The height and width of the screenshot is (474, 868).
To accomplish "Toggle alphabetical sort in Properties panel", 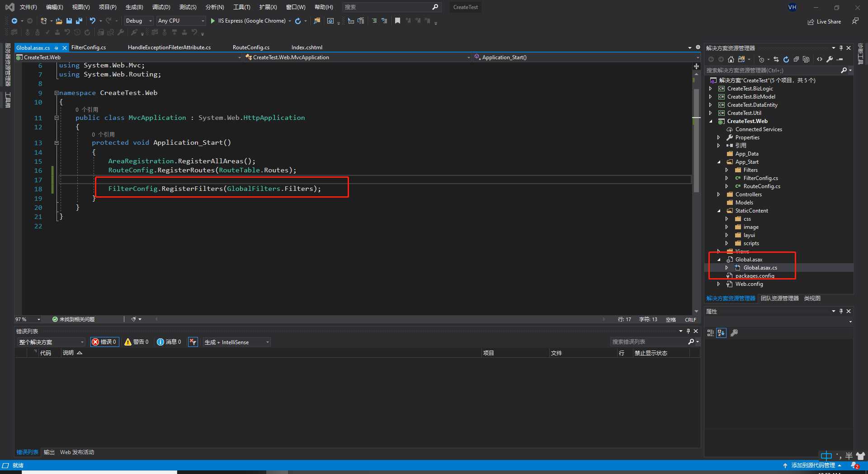I will [x=721, y=333].
